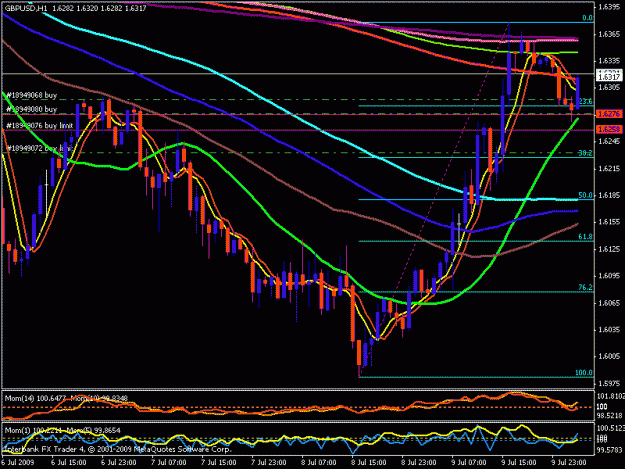Click the current price box 1.6317
This screenshot has width=625, height=469.
(x=609, y=76)
